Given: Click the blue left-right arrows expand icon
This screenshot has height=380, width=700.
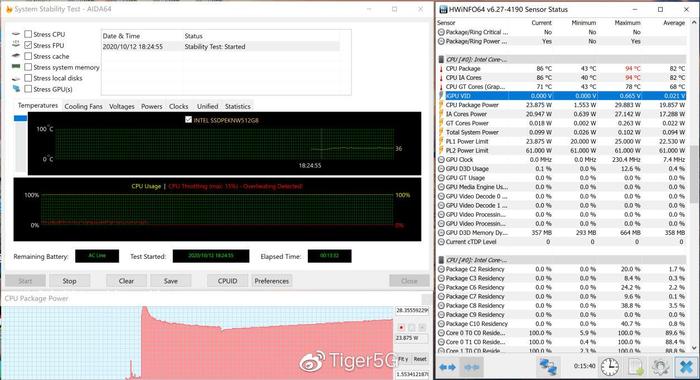Looking at the screenshot, I should 447,367.
